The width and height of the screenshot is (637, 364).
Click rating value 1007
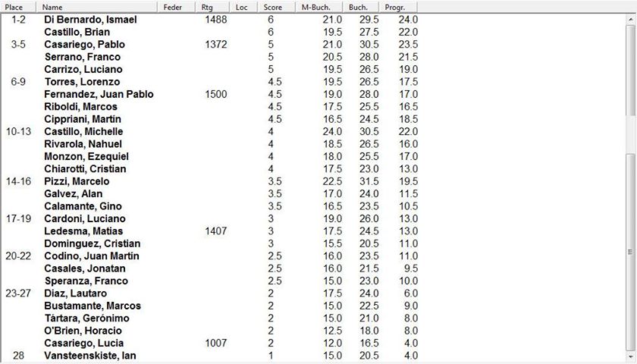(x=216, y=344)
